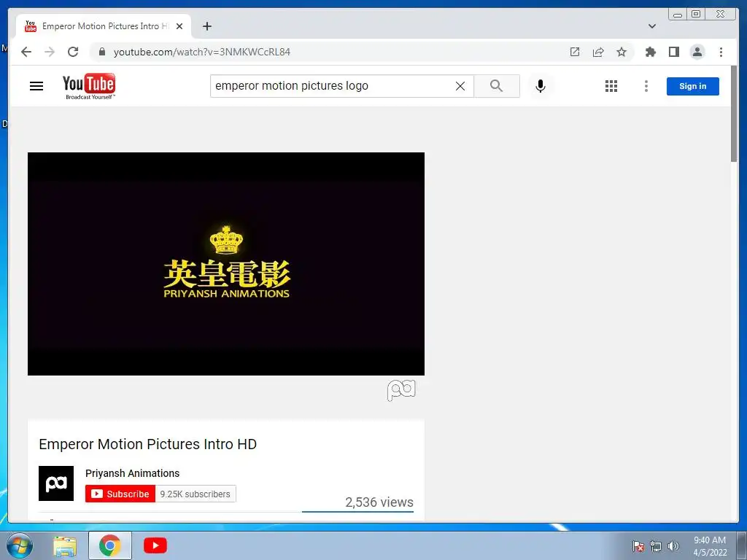Open Chrome profile avatar
Image resolution: width=747 pixels, height=560 pixels.
[x=697, y=52]
